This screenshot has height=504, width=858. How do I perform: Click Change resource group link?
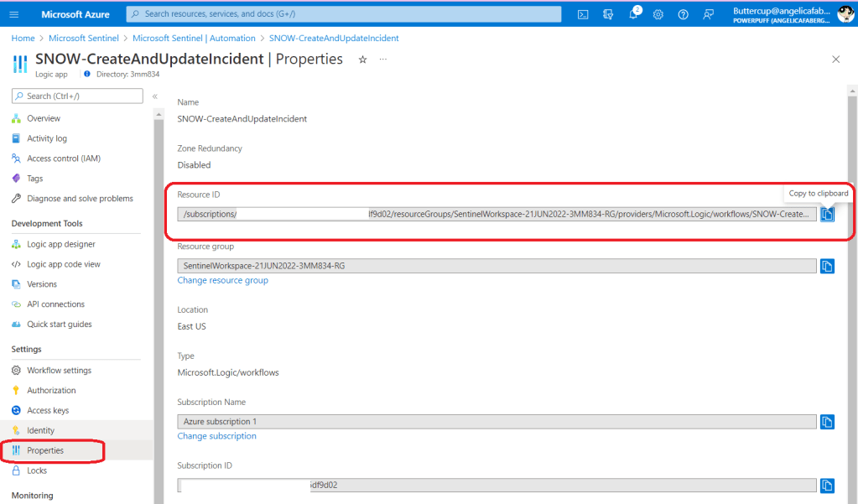(x=222, y=280)
